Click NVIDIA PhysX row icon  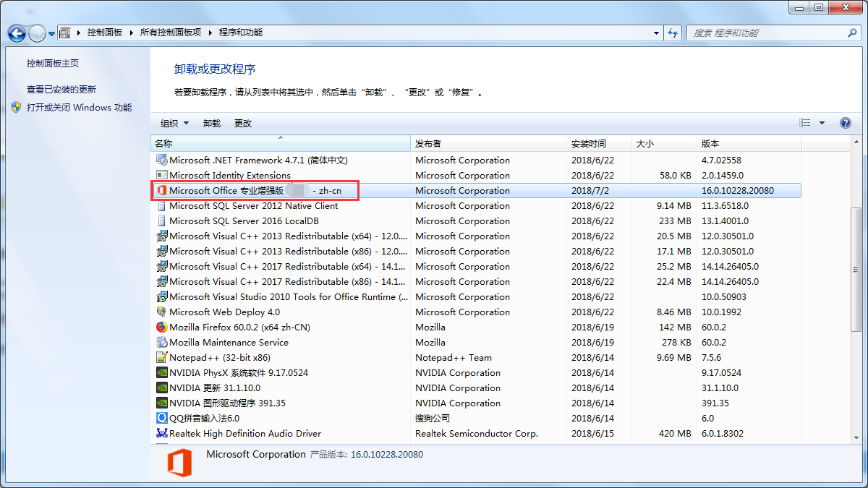point(162,373)
